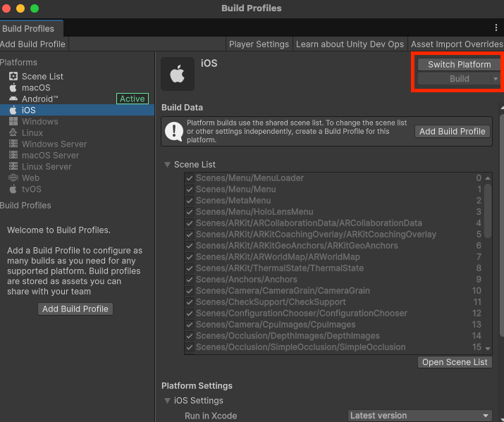Collapse the iOS Settings foldout
504x422 pixels.
167,400
